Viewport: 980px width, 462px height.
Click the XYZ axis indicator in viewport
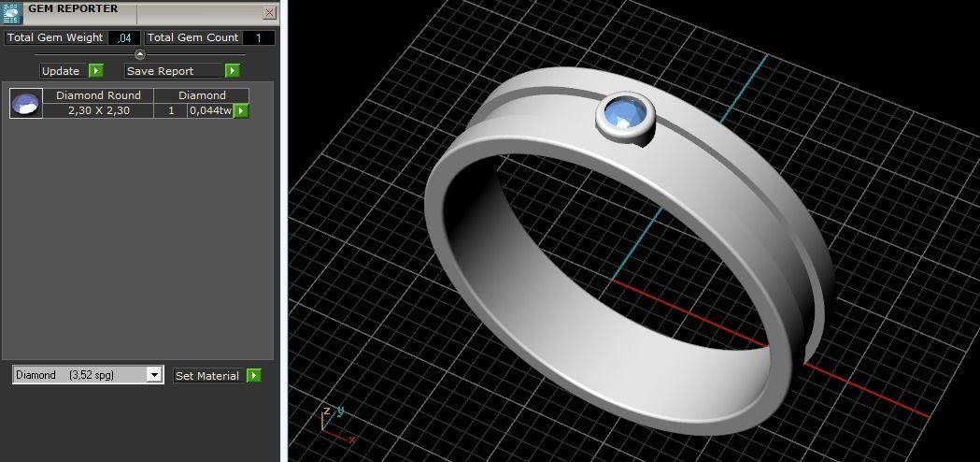336,425
